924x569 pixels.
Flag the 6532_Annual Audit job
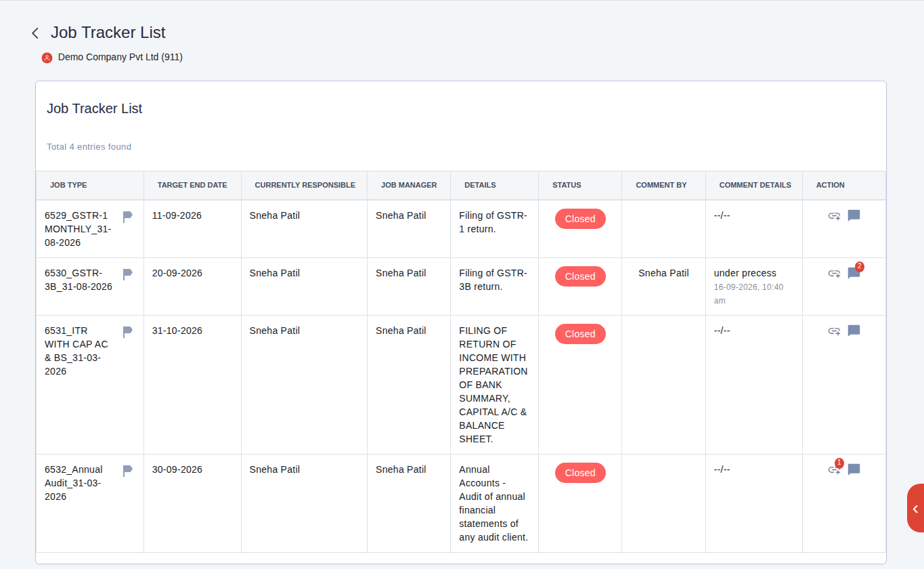(x=127, y=471)
